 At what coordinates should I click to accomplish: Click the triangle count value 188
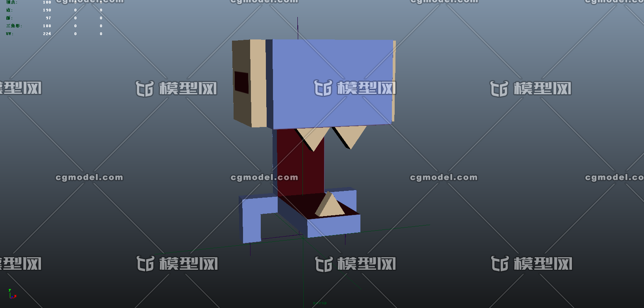click(x=47, y=26)
